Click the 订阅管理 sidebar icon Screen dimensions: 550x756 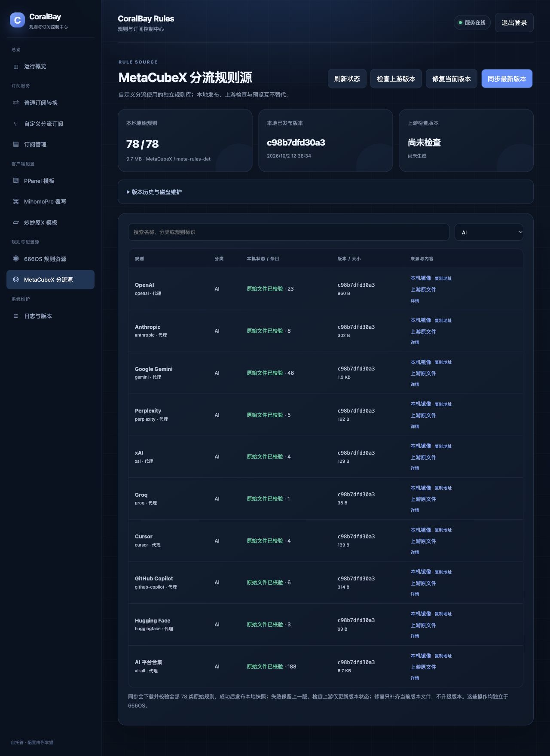pyautogui.click(x=16, y=144)
